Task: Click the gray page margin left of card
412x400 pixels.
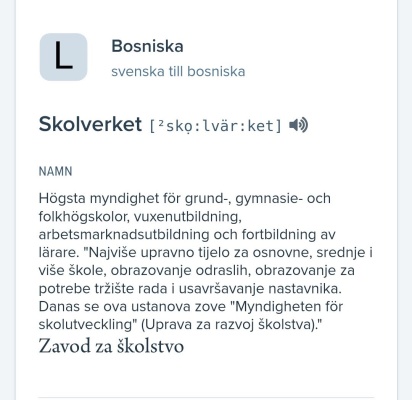Action: click(x=7, y=200)
